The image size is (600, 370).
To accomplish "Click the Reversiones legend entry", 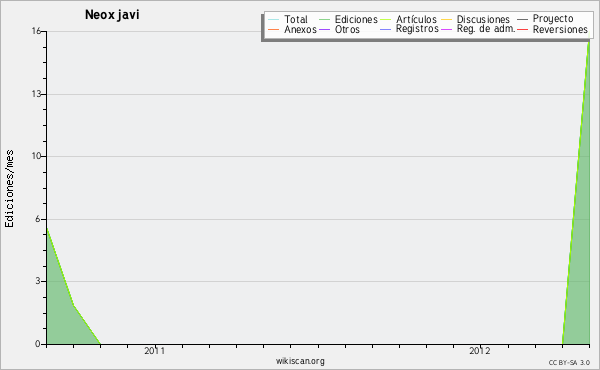I will tap(552, 29).
